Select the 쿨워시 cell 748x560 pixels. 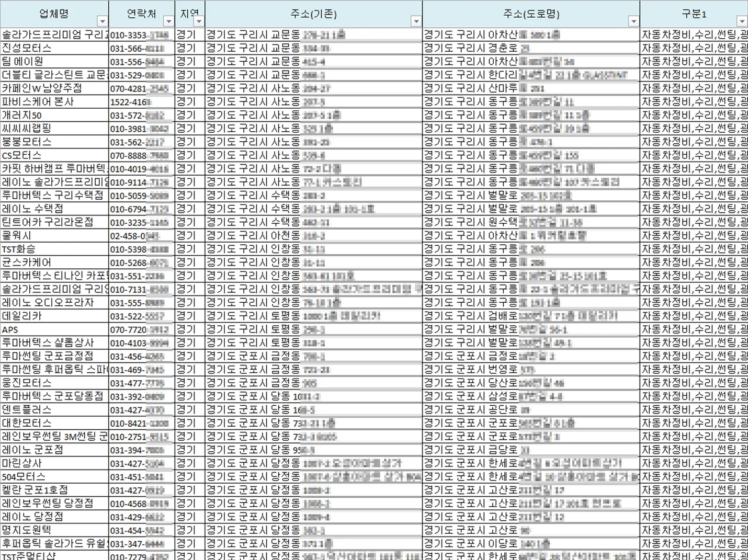tap(54, 236)
